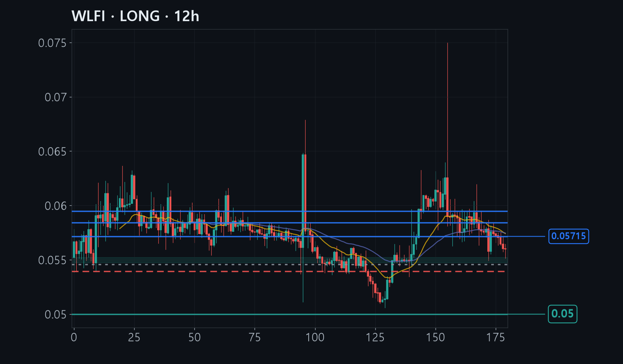This screenshot has height=364, width=623.
Task: Click the 100 x-axis label
Action: [x=315, y=338]
